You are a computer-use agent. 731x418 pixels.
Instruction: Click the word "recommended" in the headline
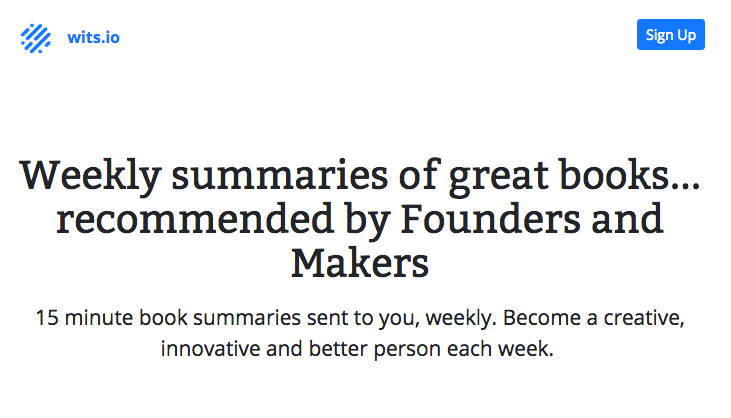pyautogui.click(x=195, y=220)
